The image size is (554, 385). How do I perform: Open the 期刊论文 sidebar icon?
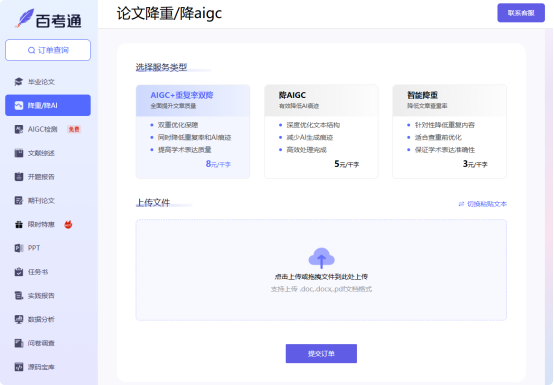point(18,201)
